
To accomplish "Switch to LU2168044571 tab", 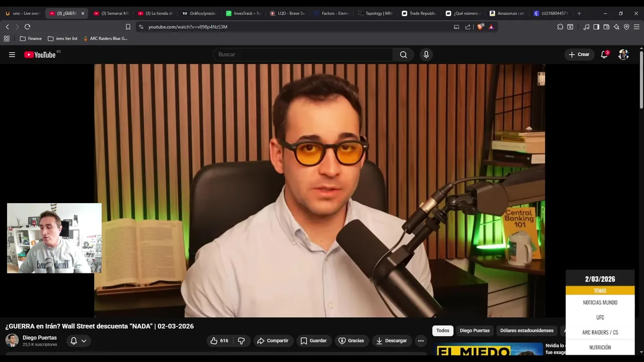I will (551, 14).
